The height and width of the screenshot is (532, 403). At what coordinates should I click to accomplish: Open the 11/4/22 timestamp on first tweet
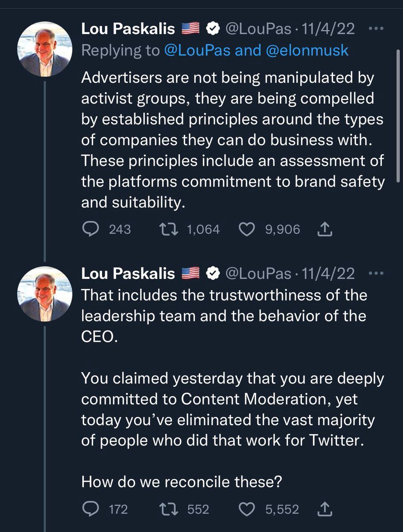[x=328, y=29]
